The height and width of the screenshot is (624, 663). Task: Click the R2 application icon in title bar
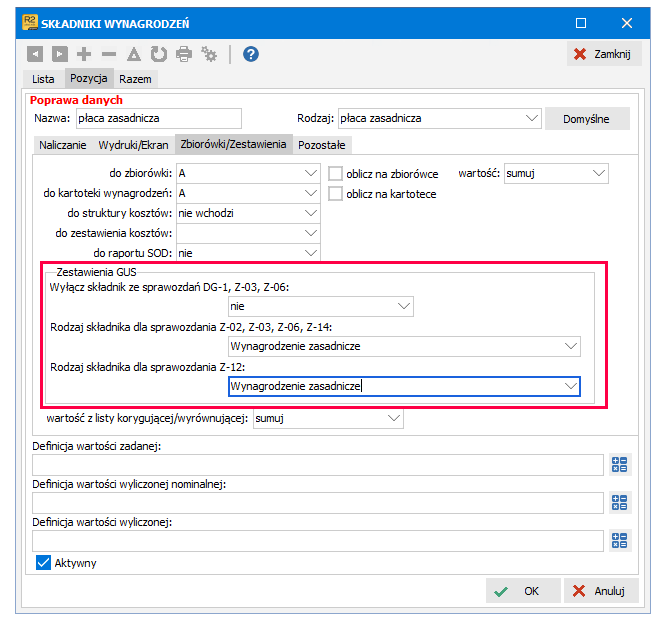click(x=30, y=22)
